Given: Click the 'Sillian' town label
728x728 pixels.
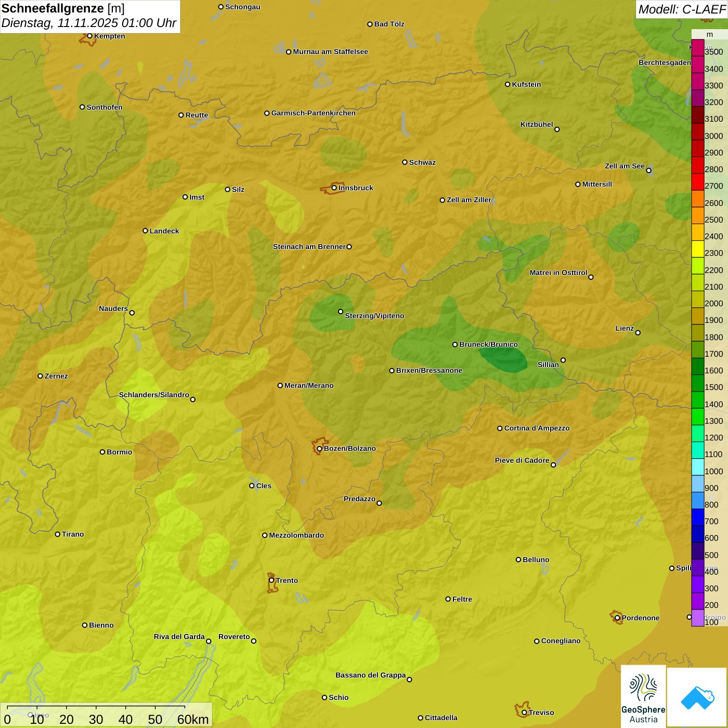Looking at the screenshot, I should coord(548,365).
